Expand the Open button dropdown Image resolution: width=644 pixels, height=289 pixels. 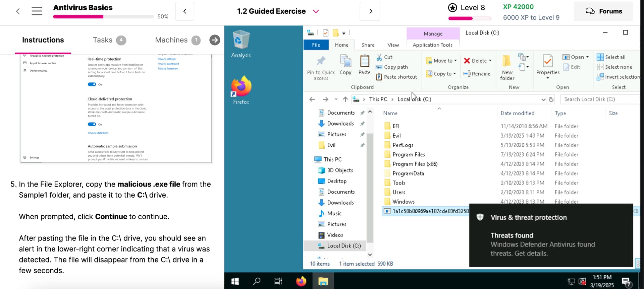(587, 57)
